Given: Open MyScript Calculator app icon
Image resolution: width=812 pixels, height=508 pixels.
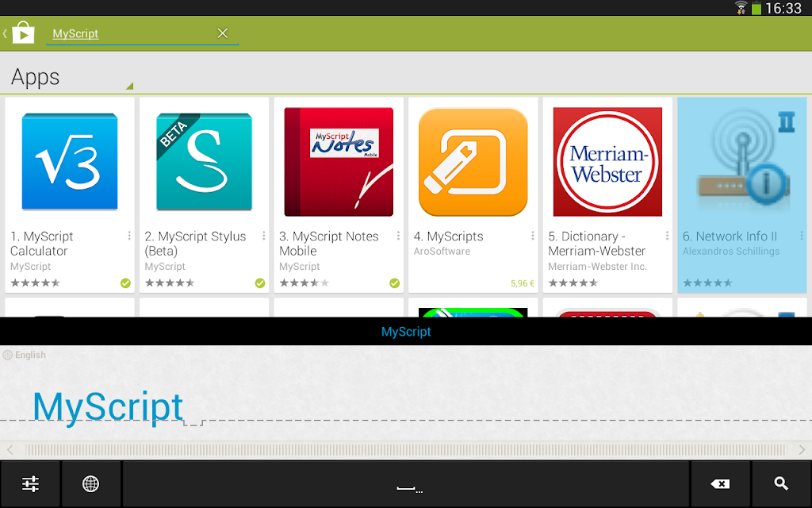Looking at the screenshot, I should (70, 161).
